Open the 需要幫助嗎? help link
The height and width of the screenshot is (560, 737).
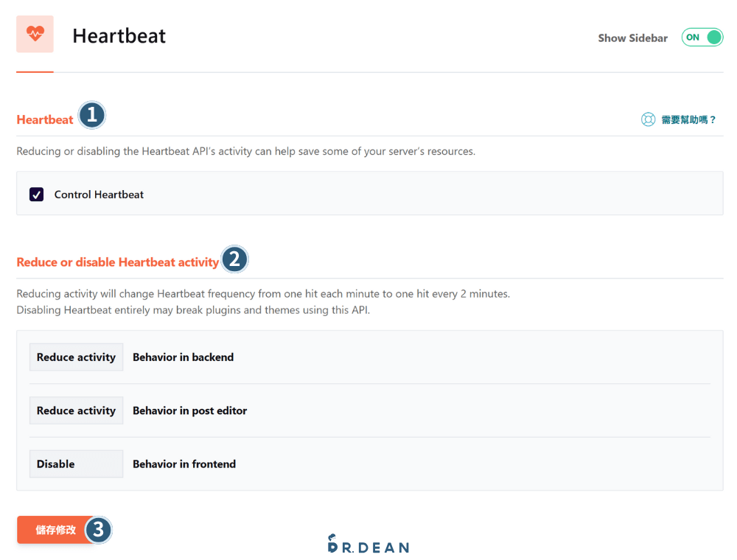(688, 119)
